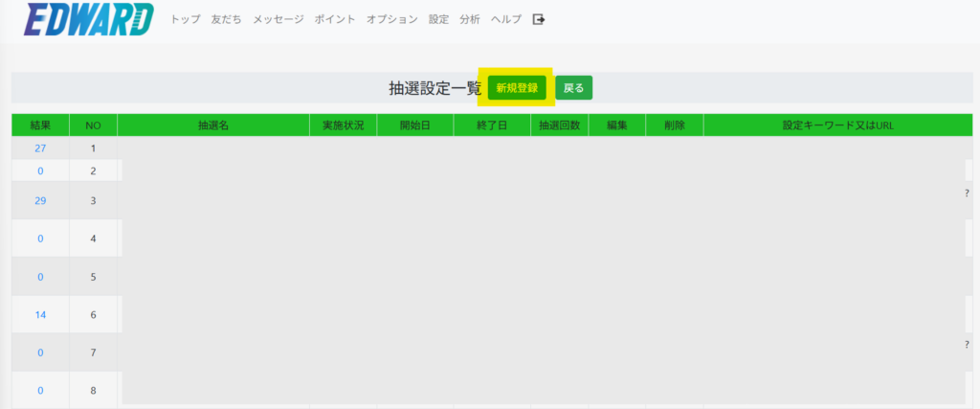Image resolution: width=980 pixels, height=409 pixels.
Task: Click the logout icon in navigation bar
Action: (539, 19)
